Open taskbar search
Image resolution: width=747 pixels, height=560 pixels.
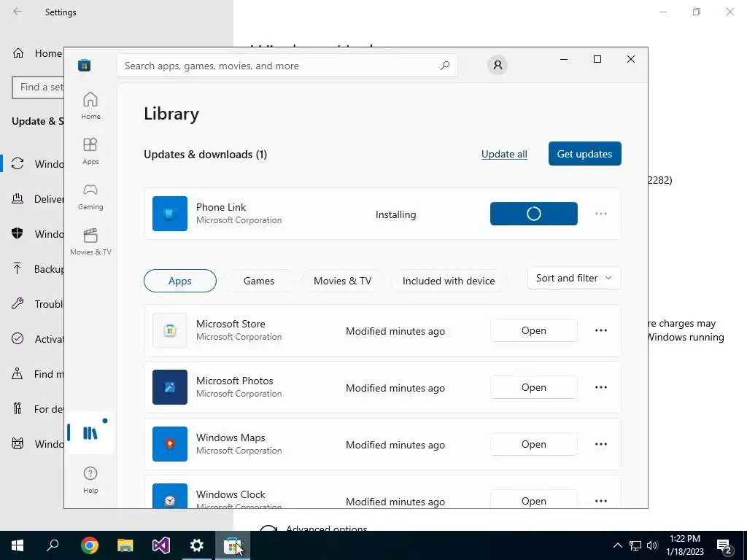(x=53, y=545)
